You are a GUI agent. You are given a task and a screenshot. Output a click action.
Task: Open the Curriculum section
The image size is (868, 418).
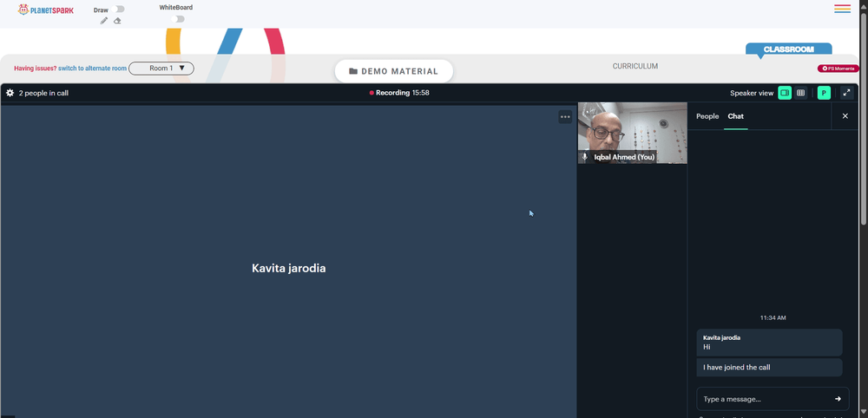[x=635, y=66]
